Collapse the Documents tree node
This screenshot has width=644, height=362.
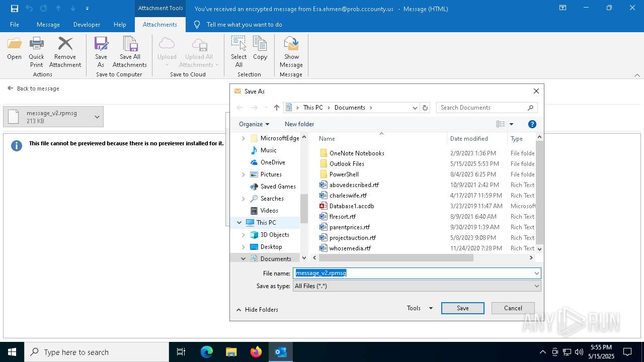(244, 259)
